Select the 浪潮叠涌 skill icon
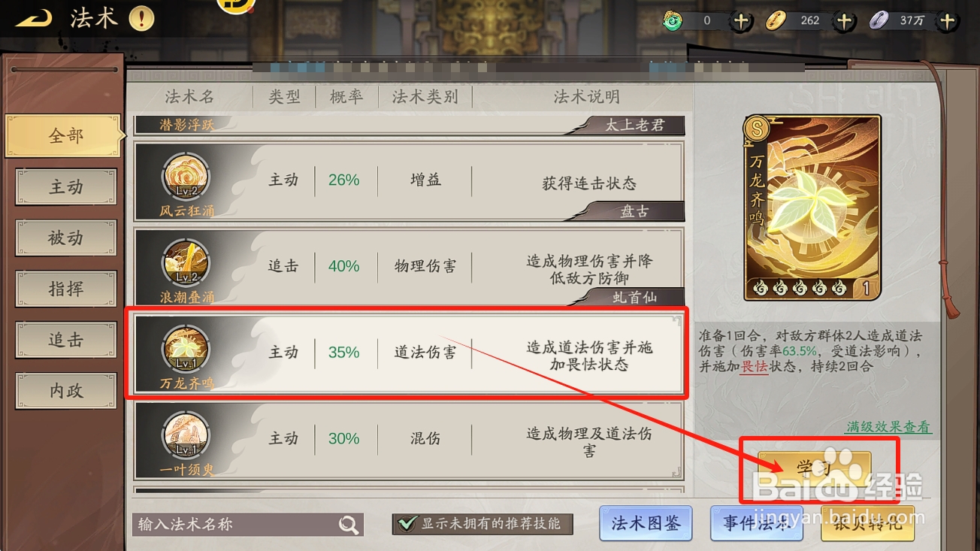This screenshot has height=551, width=980. point(186,264)
